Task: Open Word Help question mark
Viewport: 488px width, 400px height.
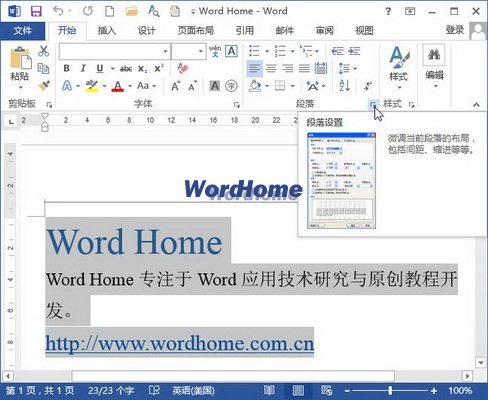Action: [x=388, y=11]
